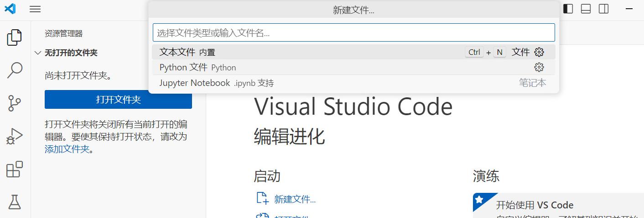Click gear icon on 文本文件 row

pos(539,52)
